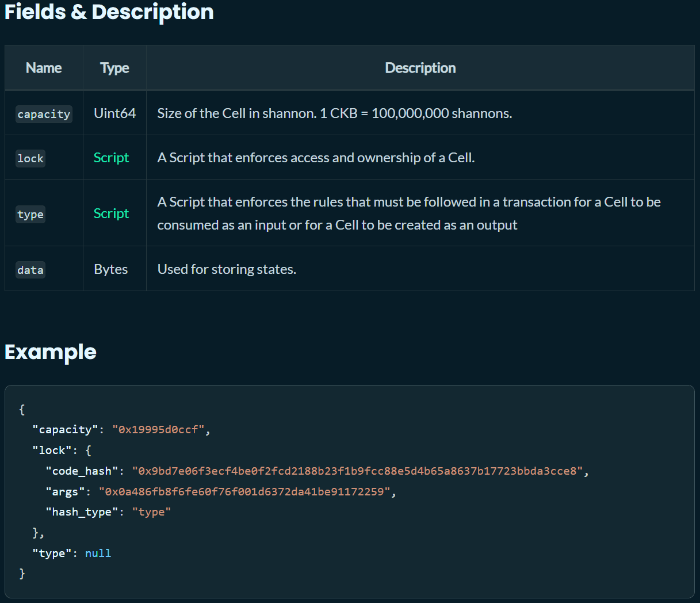Open the Script link in the lock row
The height and width of the screenshot is (603, 700).
coord(111,158)
